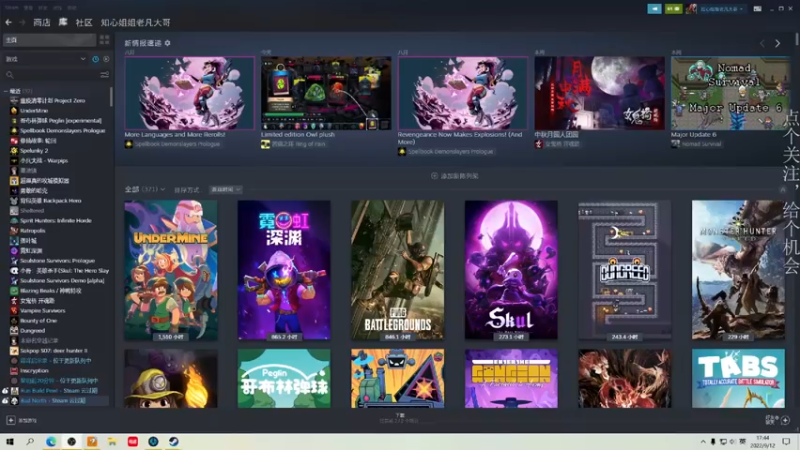The image size is (800, 450).
Task: Toggle the ready-to-play filter icon
Action: click(x=106, y=59)
